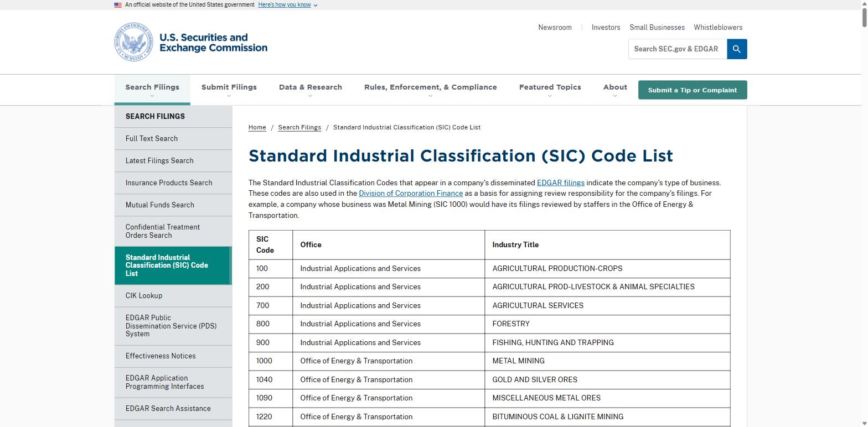Open the Data & Research dropdown
Screen dimensions: 868x427
click(x=311, y=90)
